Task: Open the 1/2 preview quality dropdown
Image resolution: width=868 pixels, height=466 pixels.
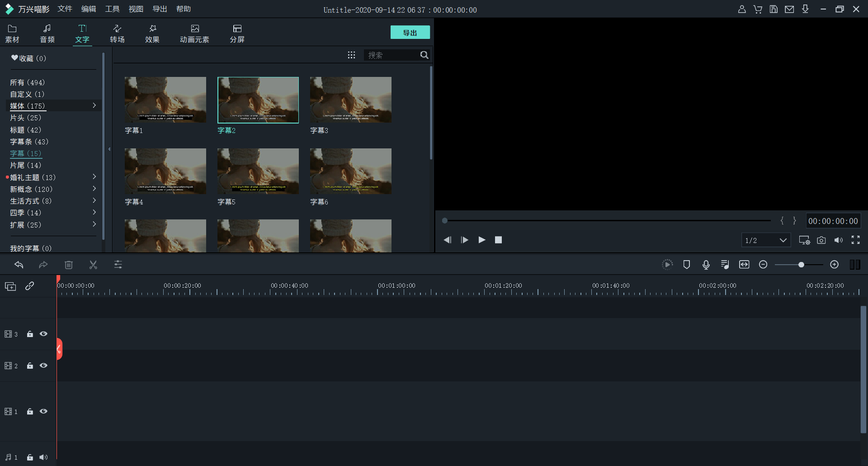Action: click(766, 240)
